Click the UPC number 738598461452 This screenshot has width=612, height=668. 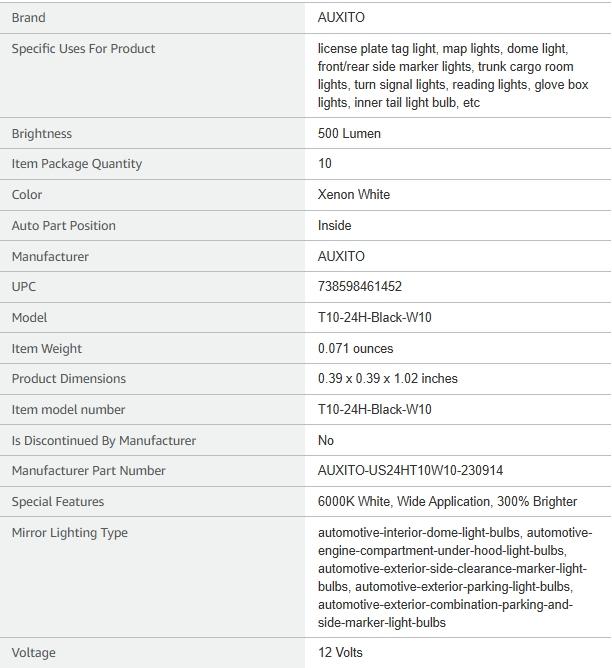click(360, 286)
